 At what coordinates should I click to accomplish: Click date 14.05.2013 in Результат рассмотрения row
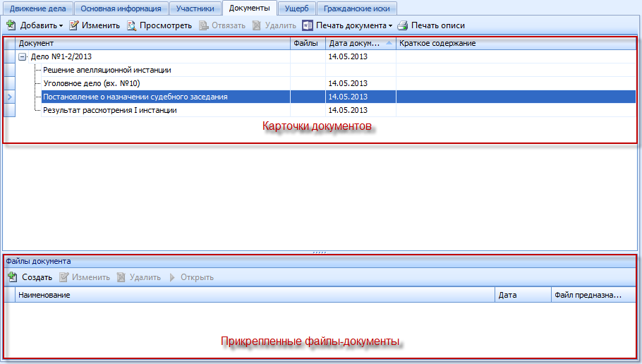[x=348, y=110]
